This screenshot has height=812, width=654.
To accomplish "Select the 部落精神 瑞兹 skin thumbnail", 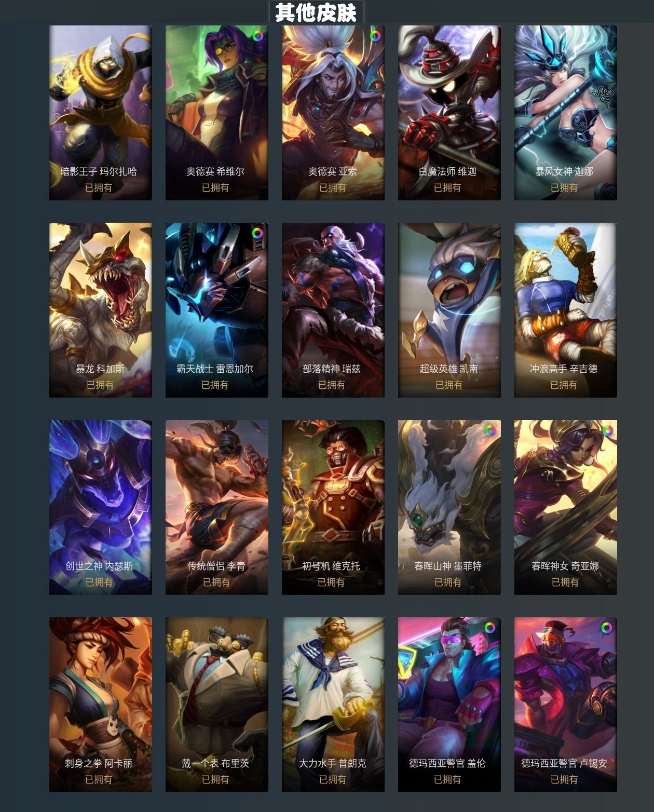I will [333, 310].
